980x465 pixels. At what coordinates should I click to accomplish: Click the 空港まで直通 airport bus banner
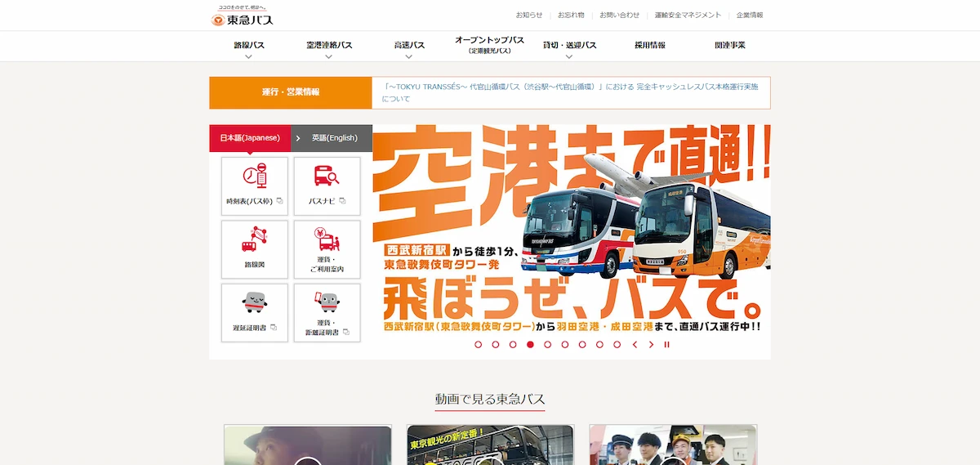(572, 230)
